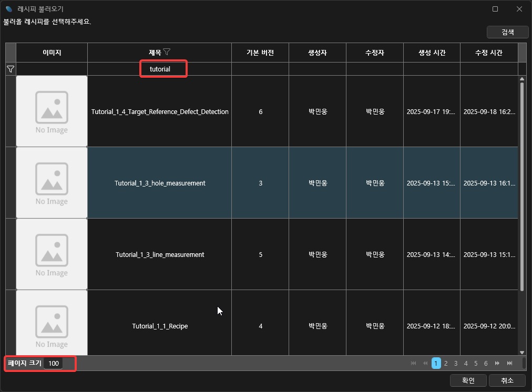The width and height of the screenshot is (532, 392).
Task: Select the Tutorial_1_3_line_measurement recipe
Action: tap(160, 254)
